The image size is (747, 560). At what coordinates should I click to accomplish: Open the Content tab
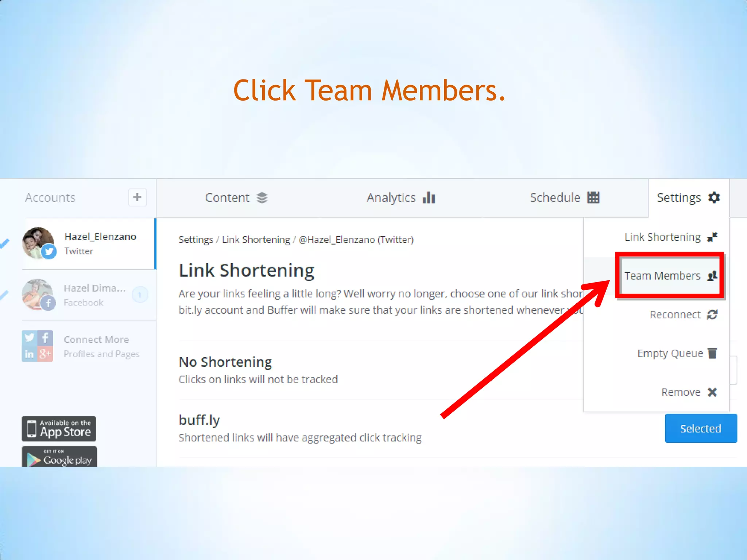pos(236,198)
